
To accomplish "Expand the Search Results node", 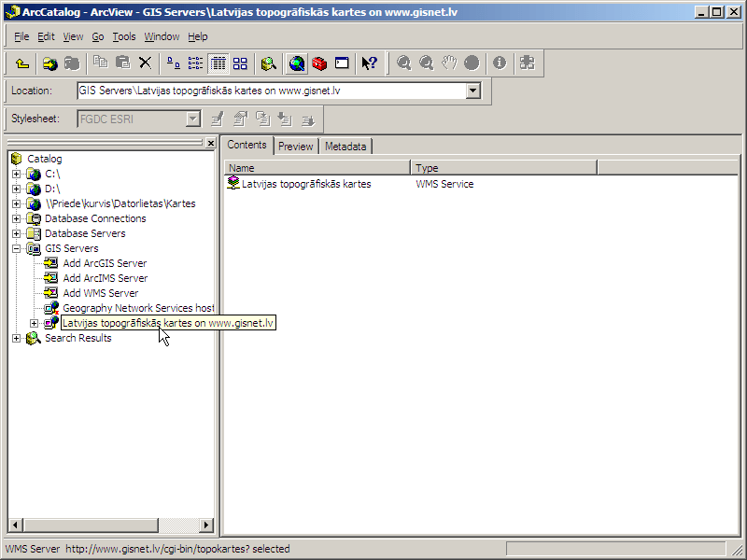I will coord(16,338).
